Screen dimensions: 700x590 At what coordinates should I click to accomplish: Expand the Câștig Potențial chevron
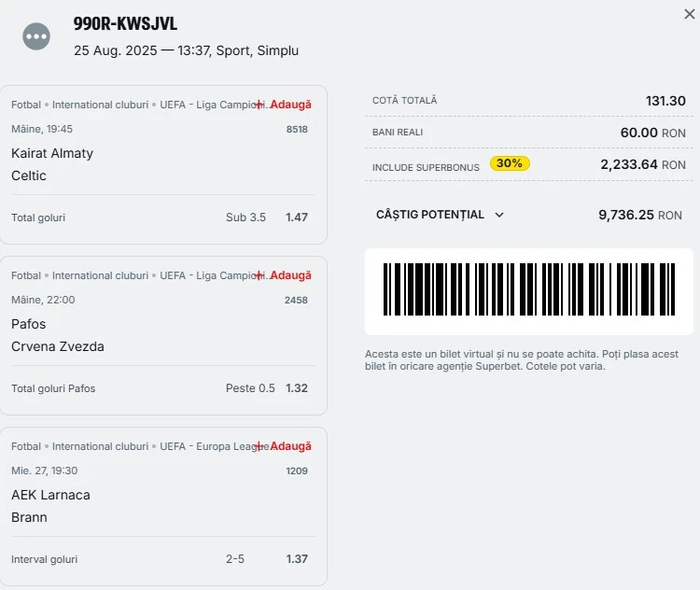(499, 216)
